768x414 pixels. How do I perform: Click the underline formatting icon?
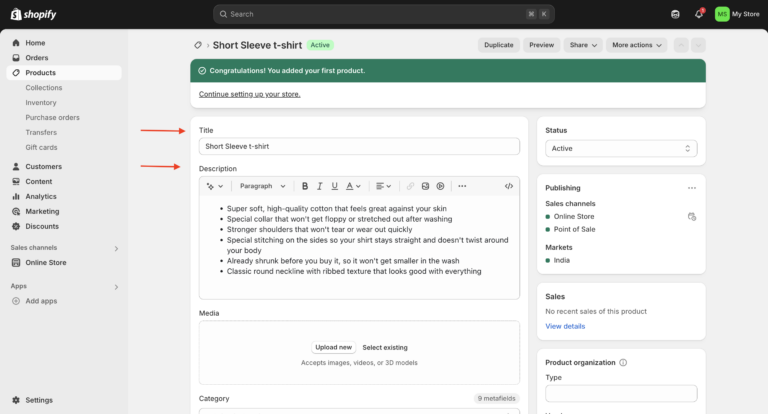pyautogui.click(x=334, y=186)
